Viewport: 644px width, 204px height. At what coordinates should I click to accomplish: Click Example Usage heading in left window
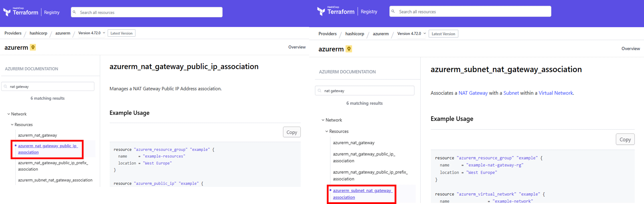coord(130,113)
